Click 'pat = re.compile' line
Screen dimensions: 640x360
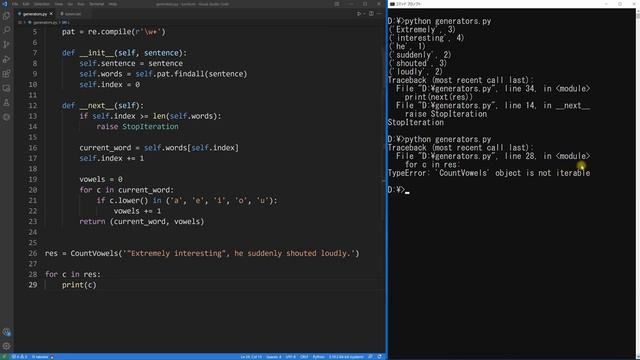pos(113,32)
